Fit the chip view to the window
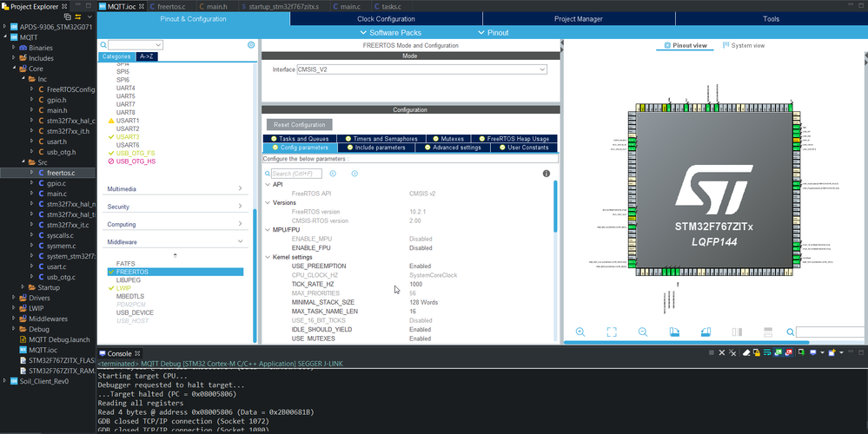Screen dimensions: 868x434 pos(611,332)
